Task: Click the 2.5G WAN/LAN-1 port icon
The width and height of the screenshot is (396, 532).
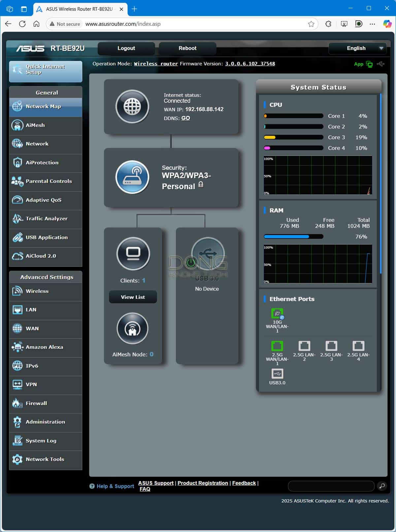Action: [x=277, y=346]
